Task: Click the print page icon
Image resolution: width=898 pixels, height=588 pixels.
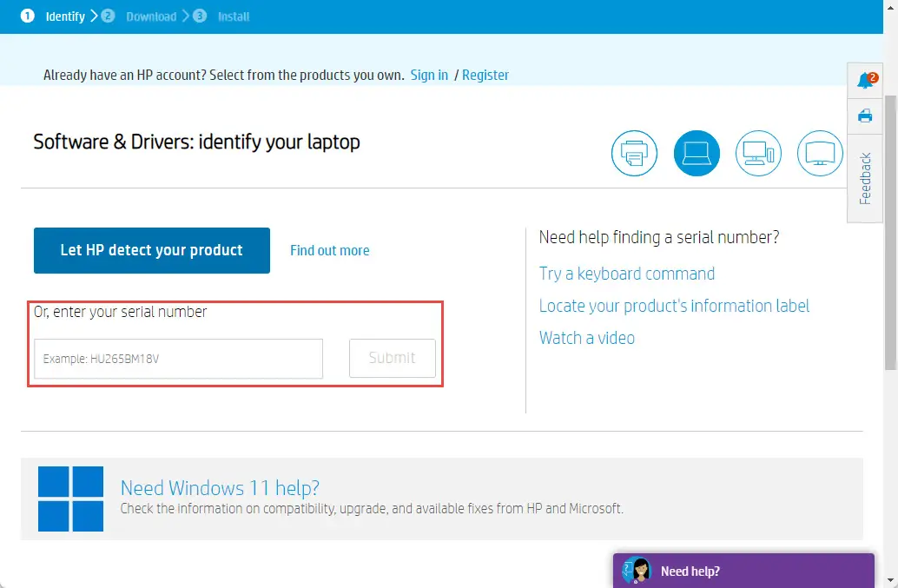Action: [865, 116]
